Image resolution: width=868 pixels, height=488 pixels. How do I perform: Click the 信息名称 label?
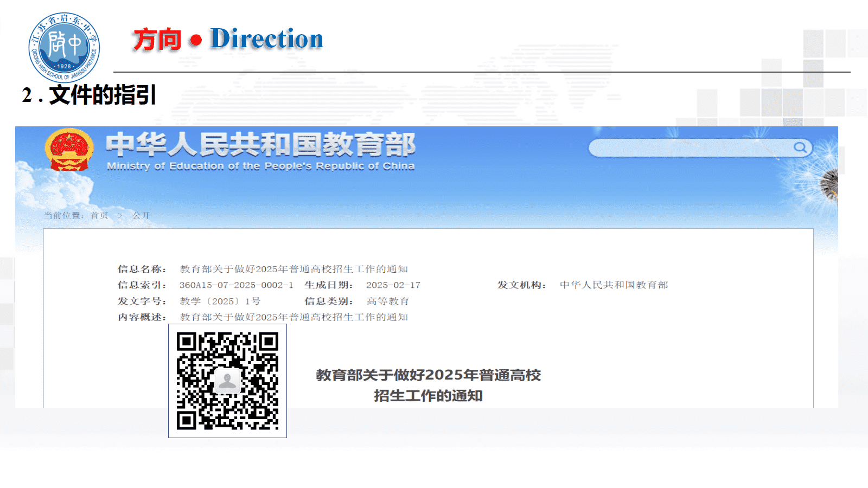click(x=142, y=269)
